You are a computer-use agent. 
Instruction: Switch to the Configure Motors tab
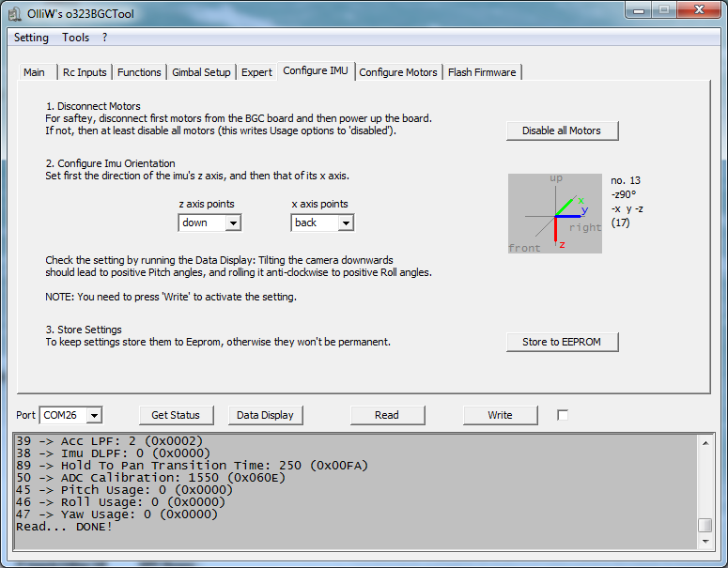point(398,72)
